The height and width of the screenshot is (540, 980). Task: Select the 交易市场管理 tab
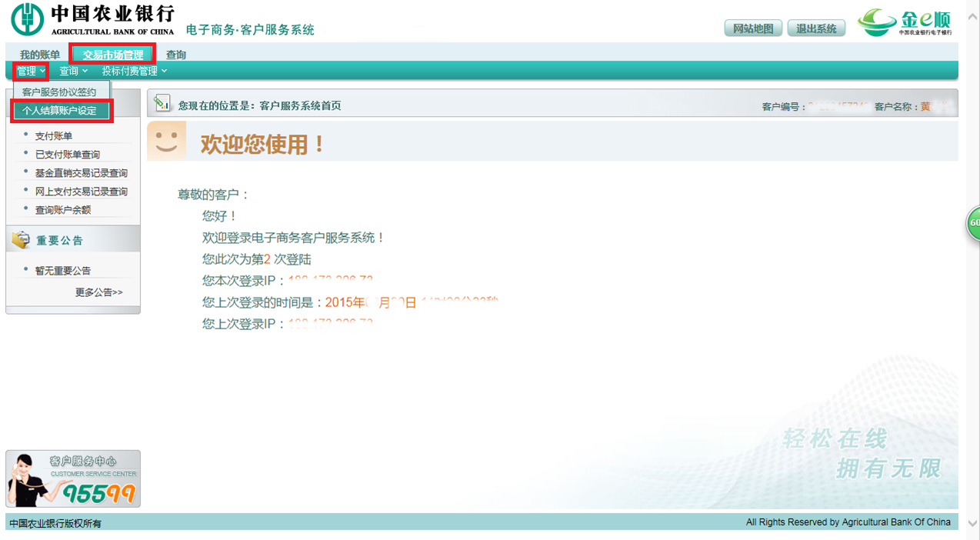(113, 55)
